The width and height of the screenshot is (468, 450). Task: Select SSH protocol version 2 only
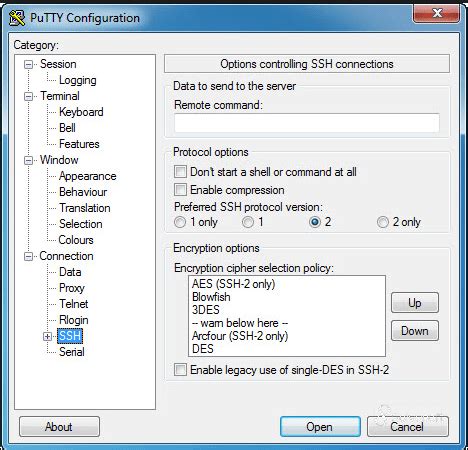pos(383,222)
